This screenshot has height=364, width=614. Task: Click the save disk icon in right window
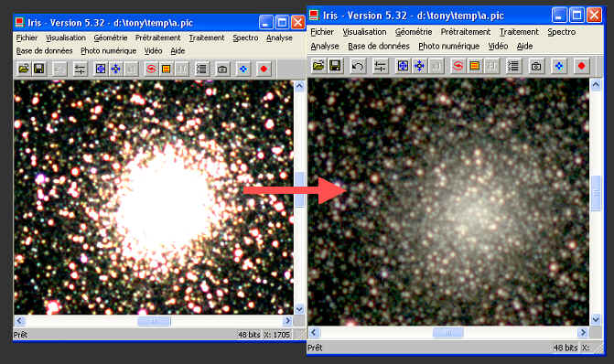pos(335,66)
